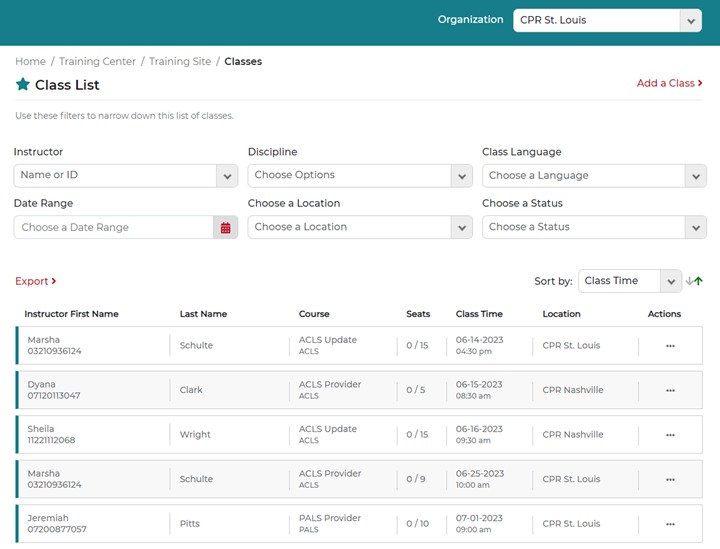Click class time 07-01-2023 09:00 am
This screenshot has height=549, width=720.
(x=479, y=523)
